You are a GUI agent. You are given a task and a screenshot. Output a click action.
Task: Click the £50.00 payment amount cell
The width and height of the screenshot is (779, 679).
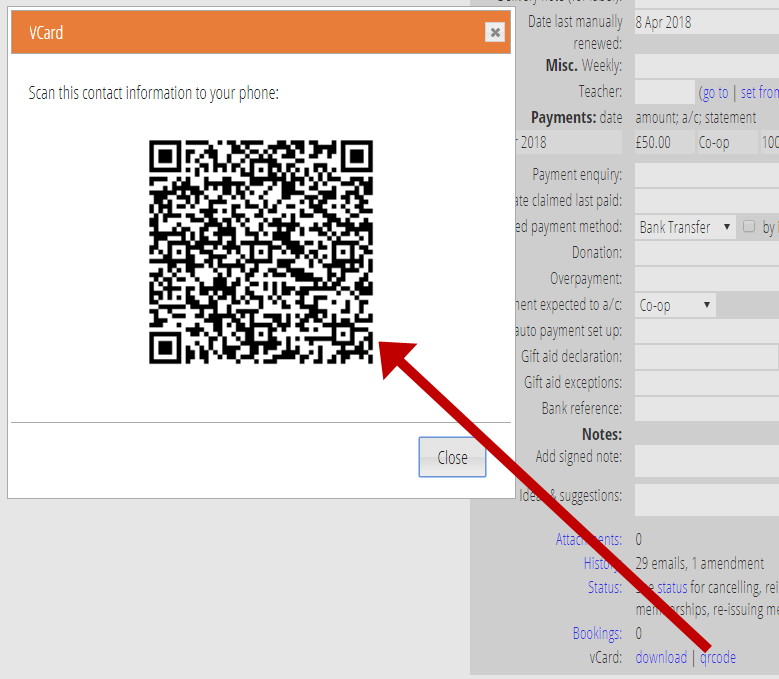(x=665, y=143)
